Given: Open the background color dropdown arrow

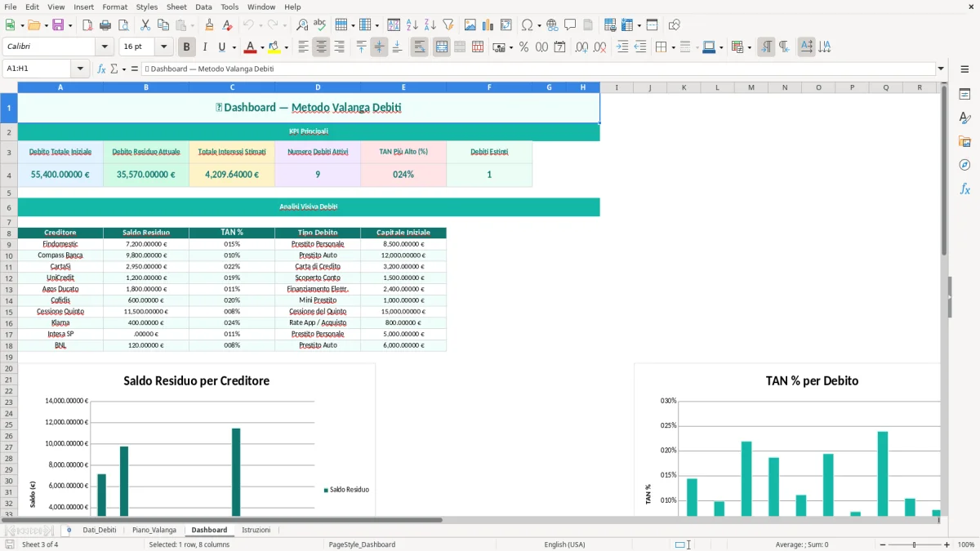Looking at the screenshot, I should pyautogui.click(x=286, y=47).
